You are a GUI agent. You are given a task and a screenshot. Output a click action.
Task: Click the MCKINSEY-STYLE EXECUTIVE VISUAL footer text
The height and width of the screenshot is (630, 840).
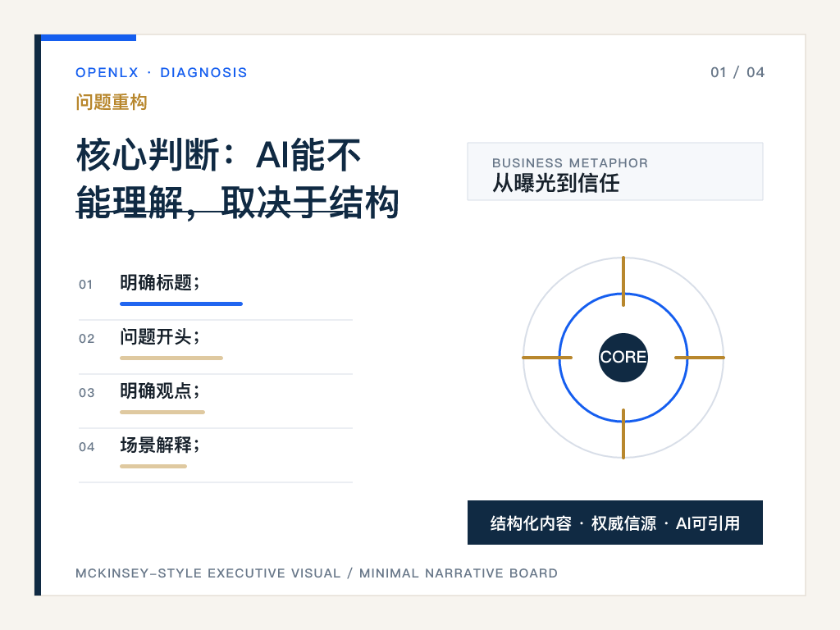[x=316, y=573]
